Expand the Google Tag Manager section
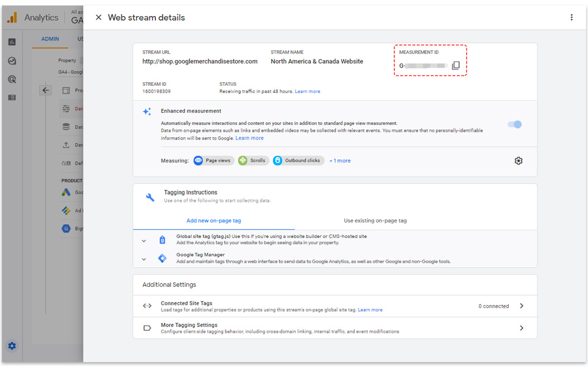Screen dimensions: 588x368 pos(144,259)
